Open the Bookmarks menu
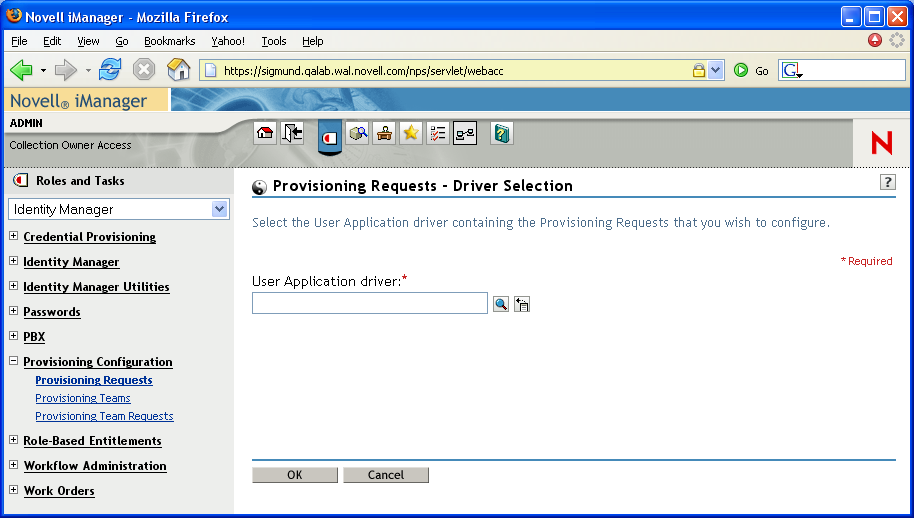The width and height of the screenshot is (914, 518). coord(170,41)
